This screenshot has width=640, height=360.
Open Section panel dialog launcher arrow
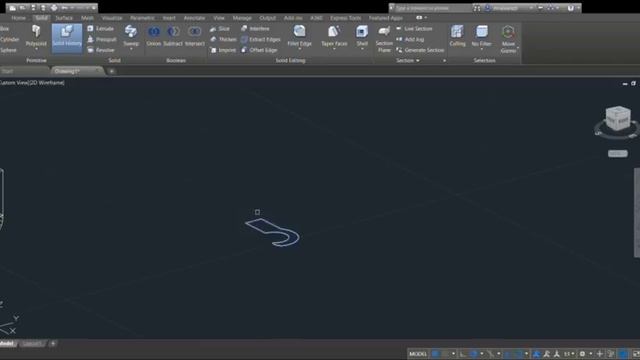click(x=444, y=60)
